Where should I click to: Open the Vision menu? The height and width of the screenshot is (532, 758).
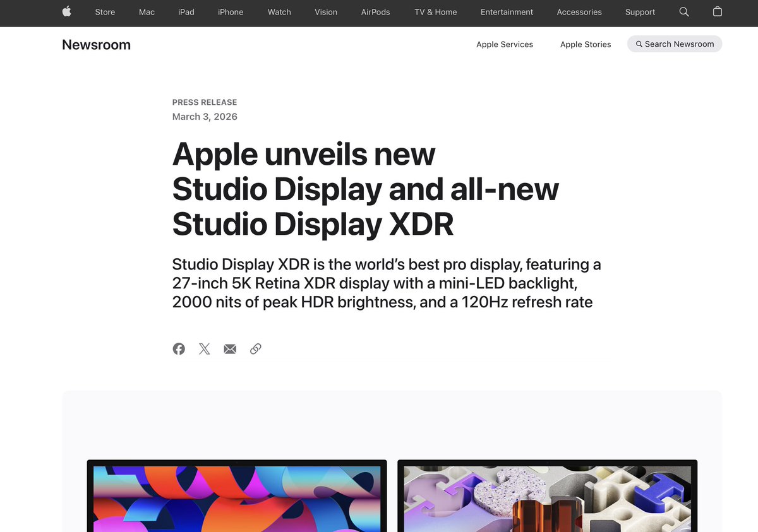[x=326, y=12]
